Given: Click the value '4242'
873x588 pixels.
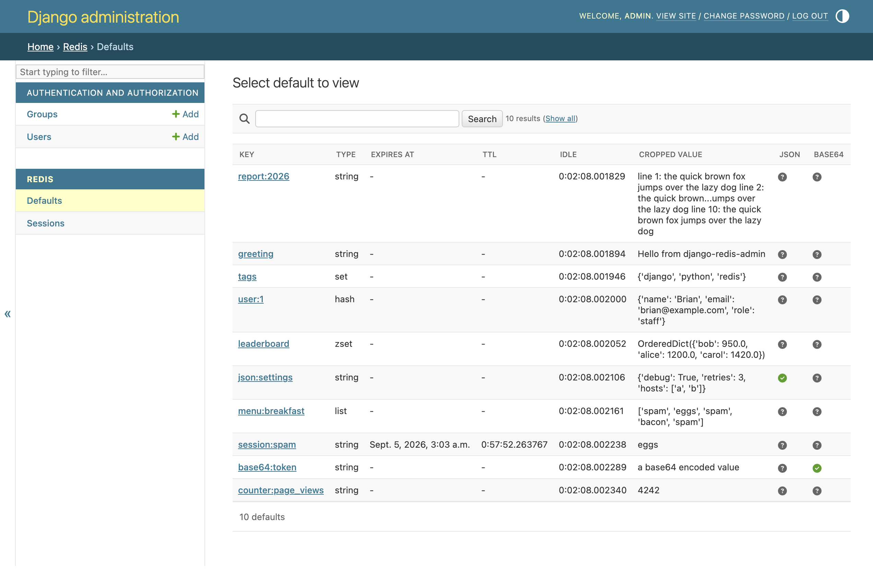Looking at the screenshot, I should click(x=648, y=490).
